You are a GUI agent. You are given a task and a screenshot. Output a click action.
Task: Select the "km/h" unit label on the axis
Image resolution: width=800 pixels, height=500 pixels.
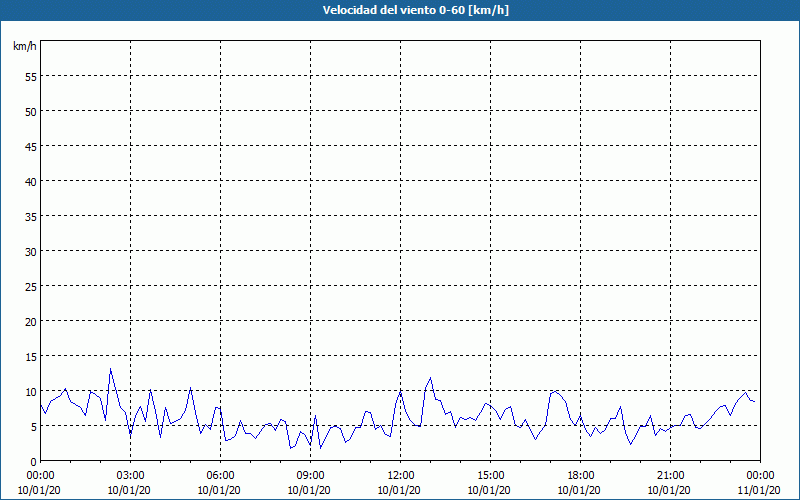pos(24,46)
